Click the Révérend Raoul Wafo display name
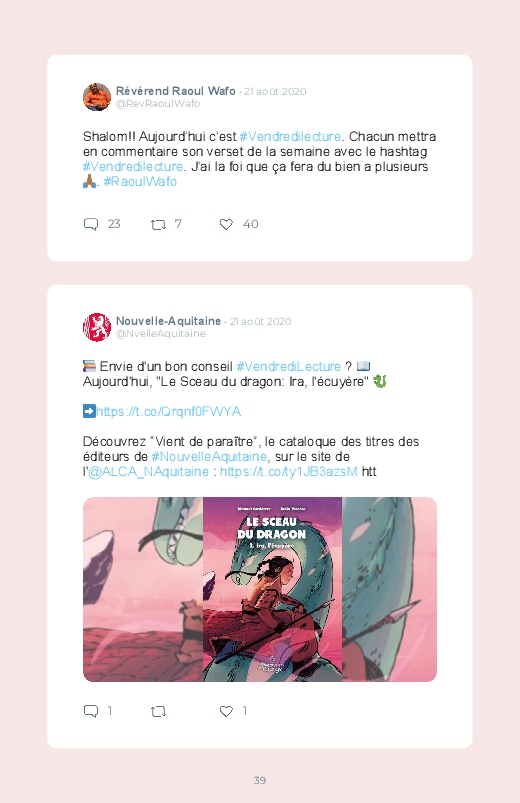Viewport: 520px width, 803px height. pos(176,91)
